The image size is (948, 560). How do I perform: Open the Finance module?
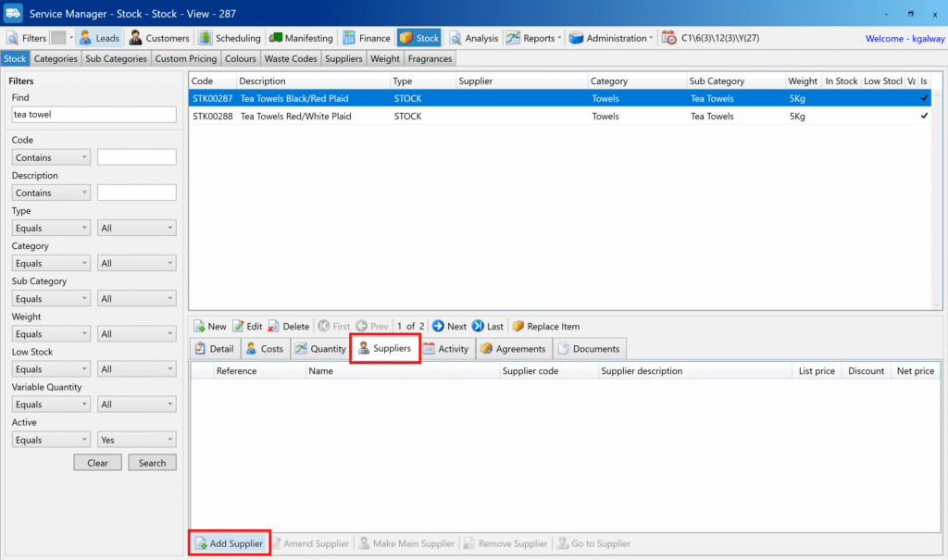pos(349,38)
